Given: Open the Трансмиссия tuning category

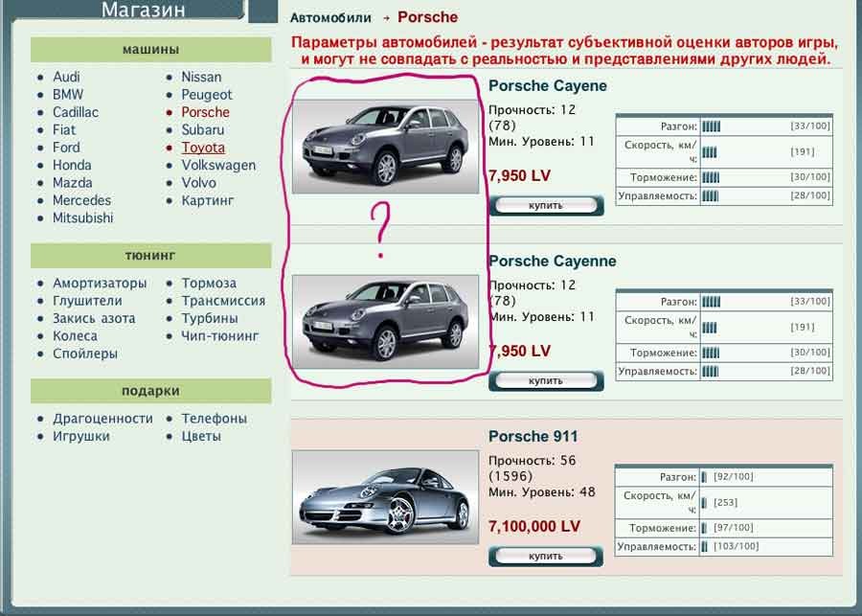Looking at the screenshot, I should (x=223, y=301).
